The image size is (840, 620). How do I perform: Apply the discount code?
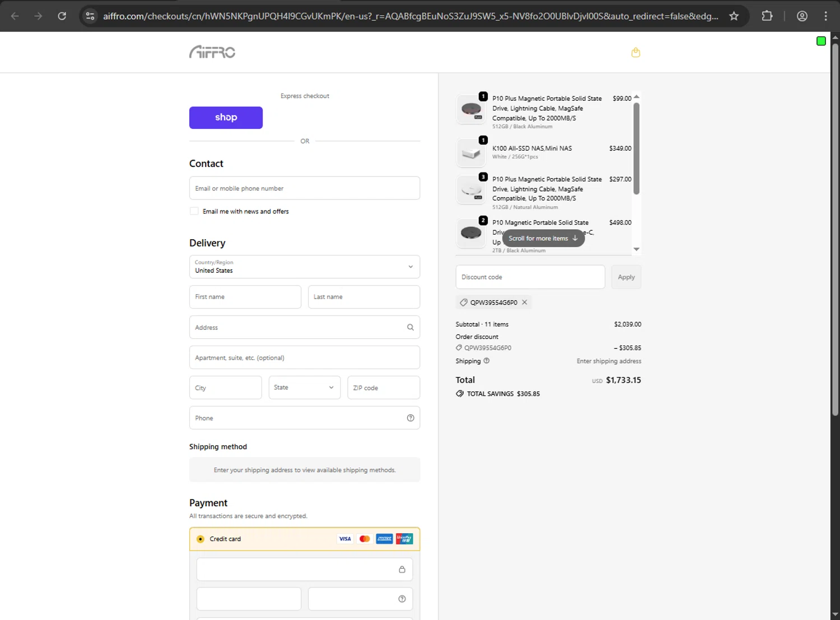tap(626, 277)
